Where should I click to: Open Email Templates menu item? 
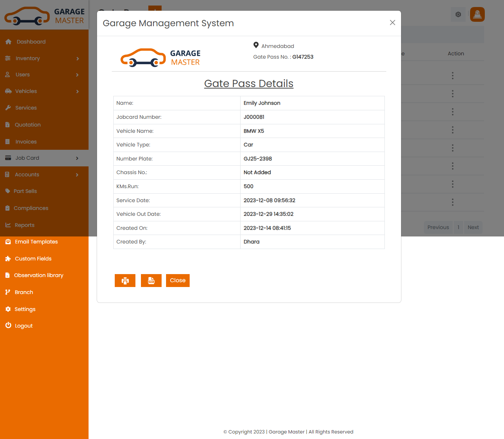(36, 242)
